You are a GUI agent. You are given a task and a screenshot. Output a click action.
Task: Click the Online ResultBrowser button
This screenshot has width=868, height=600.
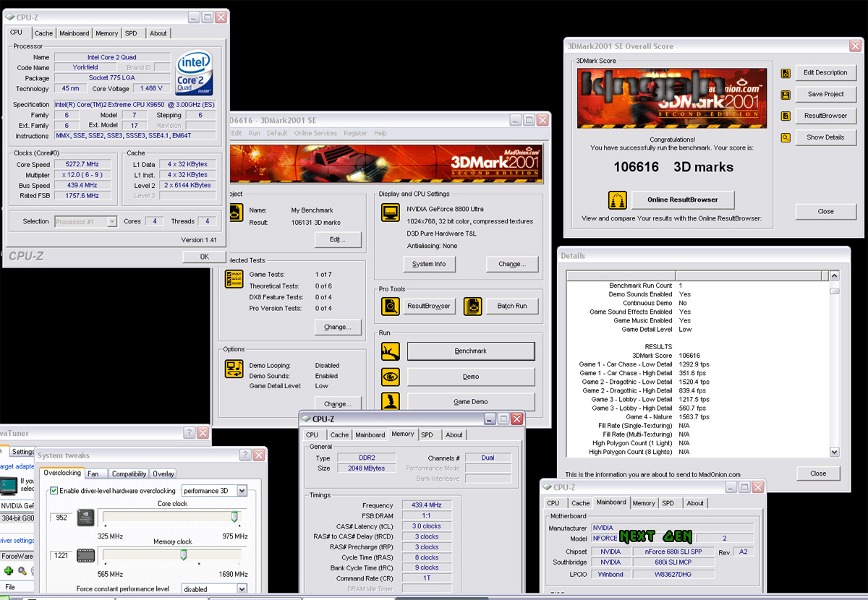click(683, 200)
